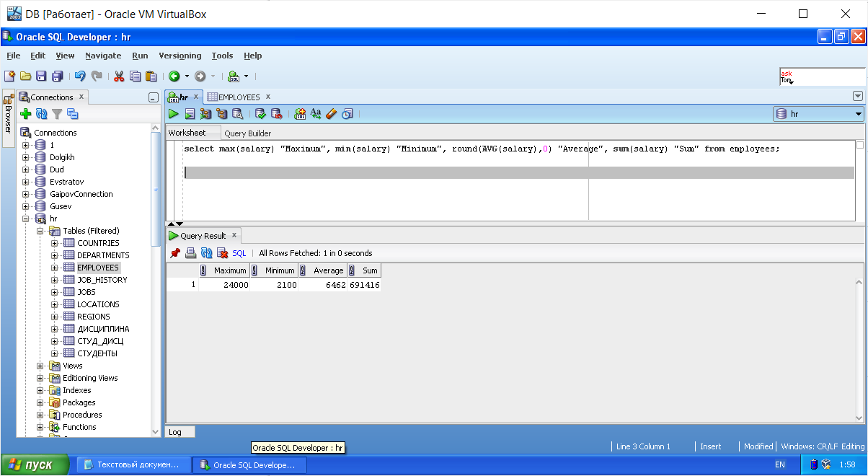Open SQL Worksheet toolbar icon
This screenshot has width=868, height=476.
[x=234, y=76]
